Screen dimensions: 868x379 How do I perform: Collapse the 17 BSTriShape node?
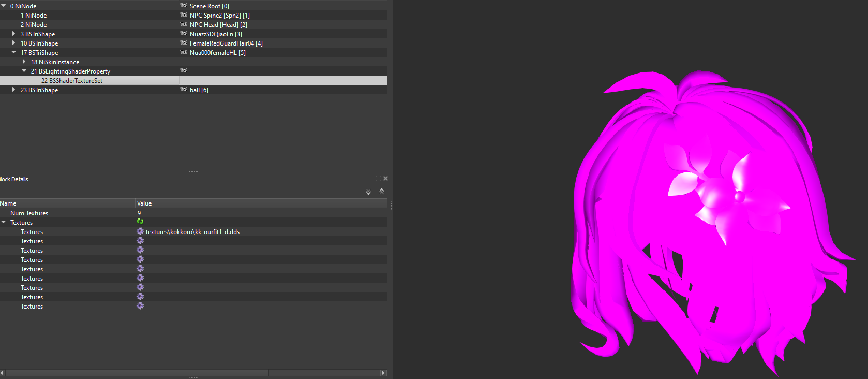tap(13, 52)
